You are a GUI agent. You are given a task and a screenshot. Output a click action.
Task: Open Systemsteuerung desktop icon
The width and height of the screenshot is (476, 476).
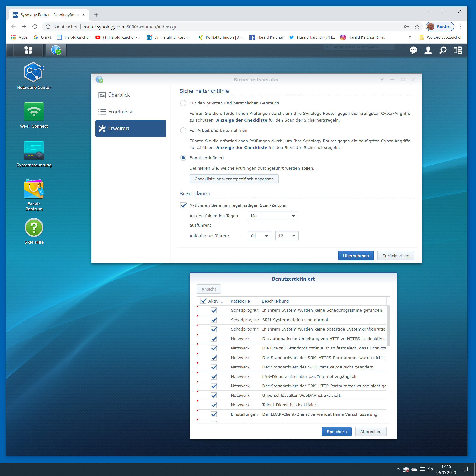(34, 150)
